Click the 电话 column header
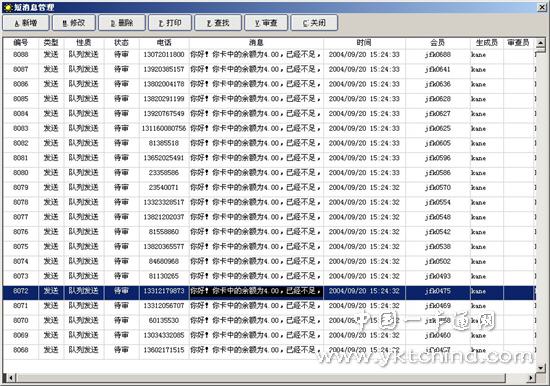This screenshot has width=550, height=386. 164,43
